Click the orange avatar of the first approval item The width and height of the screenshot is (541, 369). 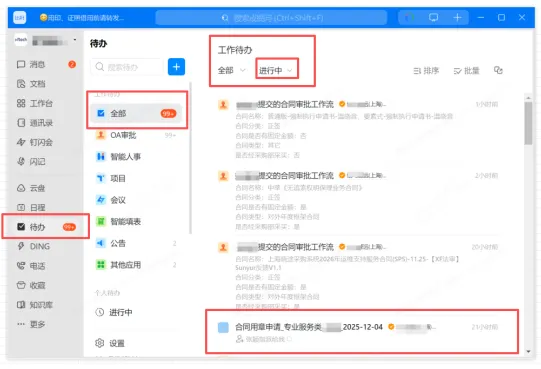point(223,105)
